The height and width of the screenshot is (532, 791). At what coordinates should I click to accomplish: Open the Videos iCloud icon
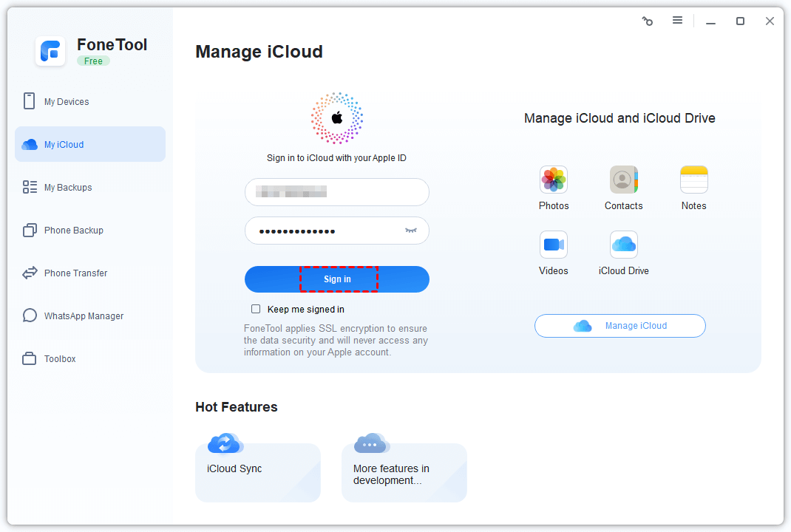(x=553, y=245)
